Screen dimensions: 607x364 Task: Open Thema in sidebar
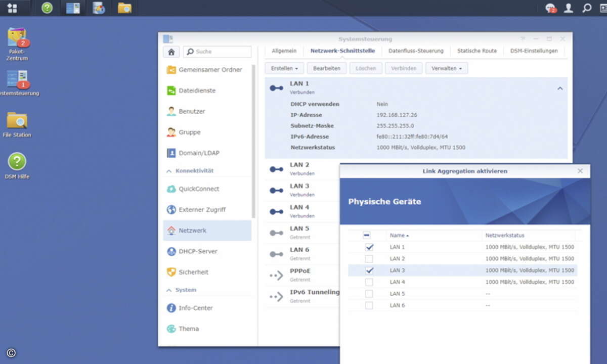point(207,328)
